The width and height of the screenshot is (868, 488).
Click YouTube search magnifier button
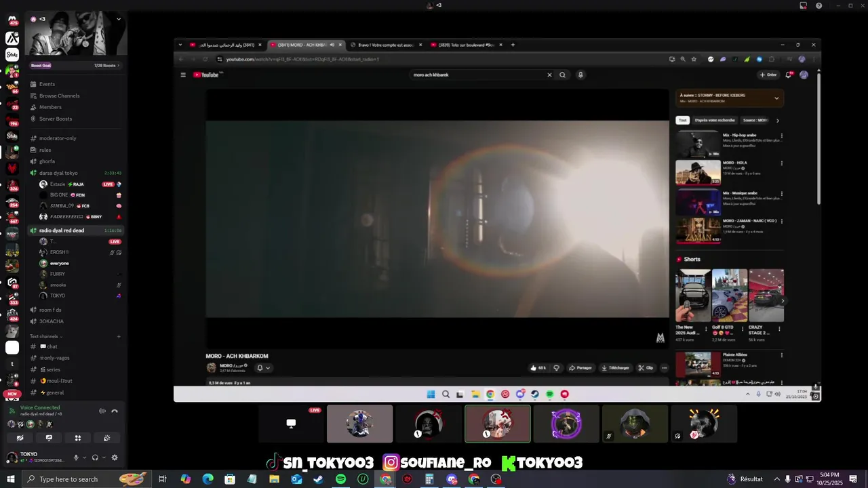click(562, 75)
